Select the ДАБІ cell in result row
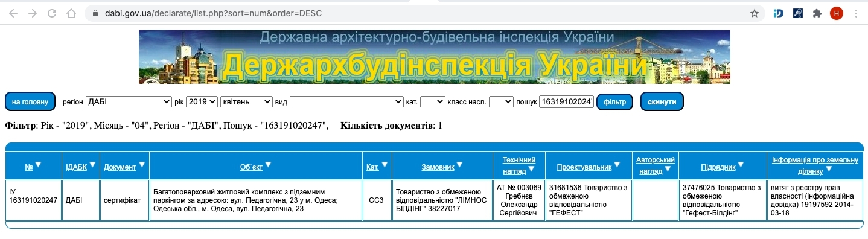 [x=80, y=200]
